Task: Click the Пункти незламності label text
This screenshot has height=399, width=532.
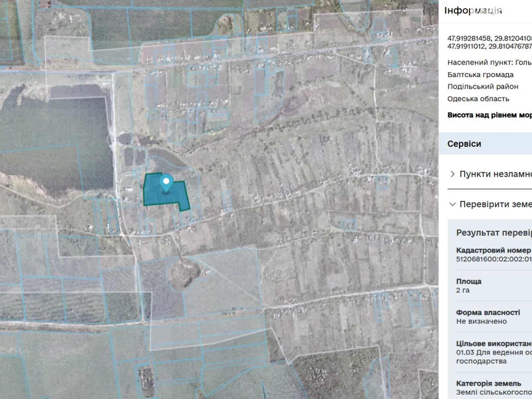Action: pyautogui.click(x=495, y=174)
